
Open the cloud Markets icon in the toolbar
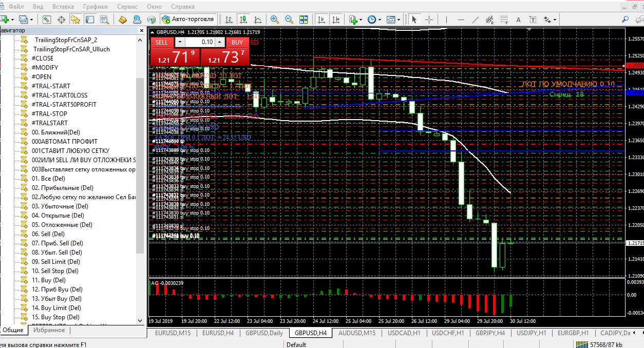pyautogui.click(x=137, y=20)
